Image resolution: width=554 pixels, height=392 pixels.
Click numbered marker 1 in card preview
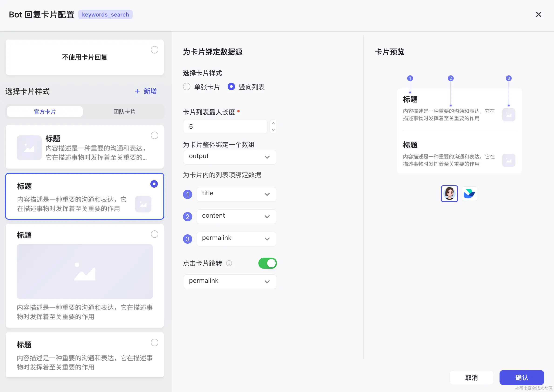point(410,78)
